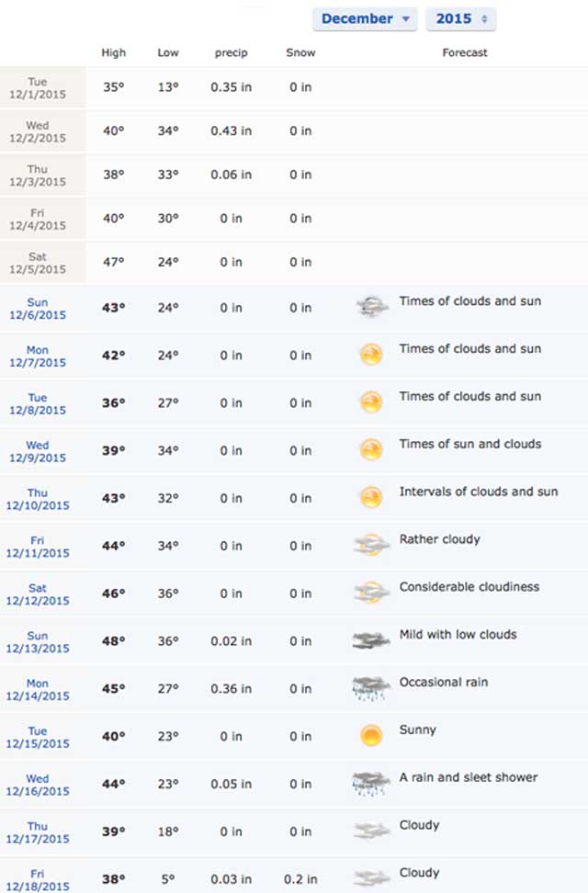
Task: Open the Fri 12/18/2015 date link
Action: 38,880
